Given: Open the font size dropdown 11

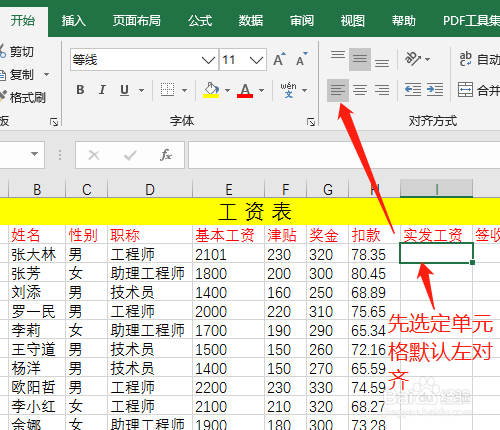Looking at the screenshot, I should coord(256,60).
